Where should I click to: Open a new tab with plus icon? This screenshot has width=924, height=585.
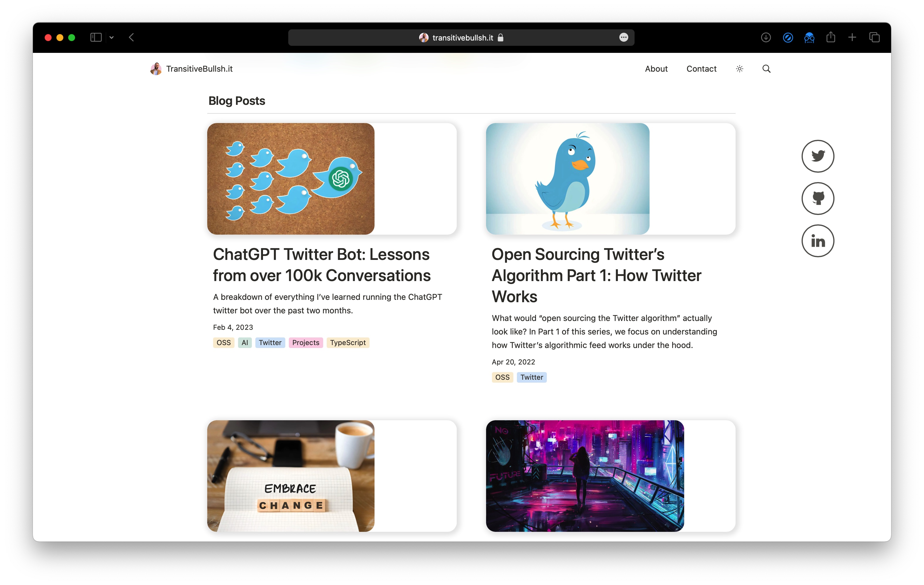(x=852, y=38)
